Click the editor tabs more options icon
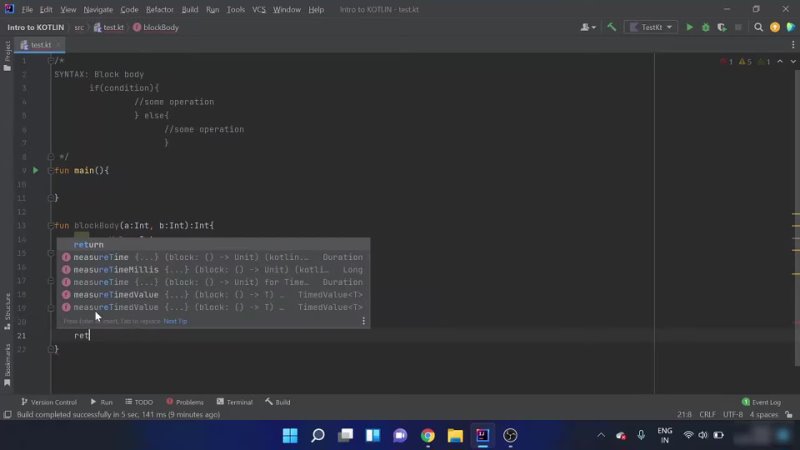The width and height of the screenshot is (800, 450). [793, 45]
